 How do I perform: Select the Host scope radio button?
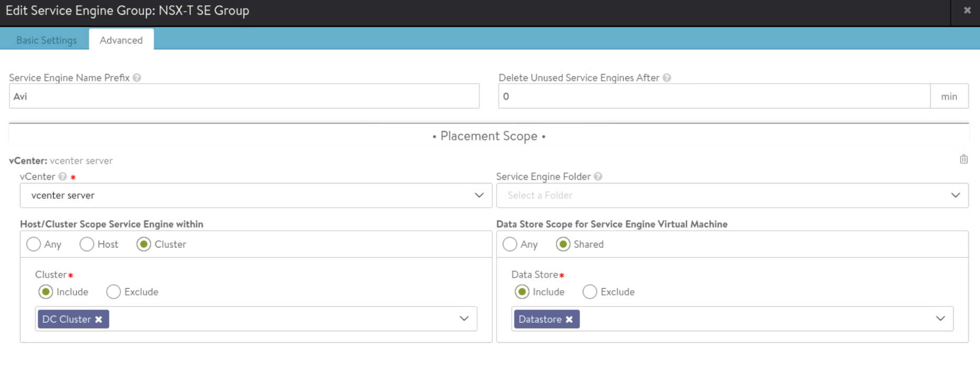[x=87, y=244]
